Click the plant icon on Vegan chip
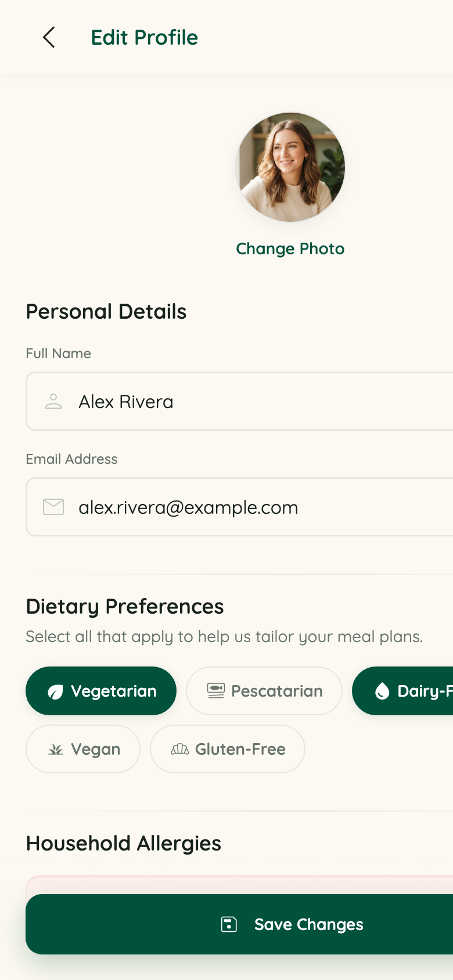 point(56,750)
